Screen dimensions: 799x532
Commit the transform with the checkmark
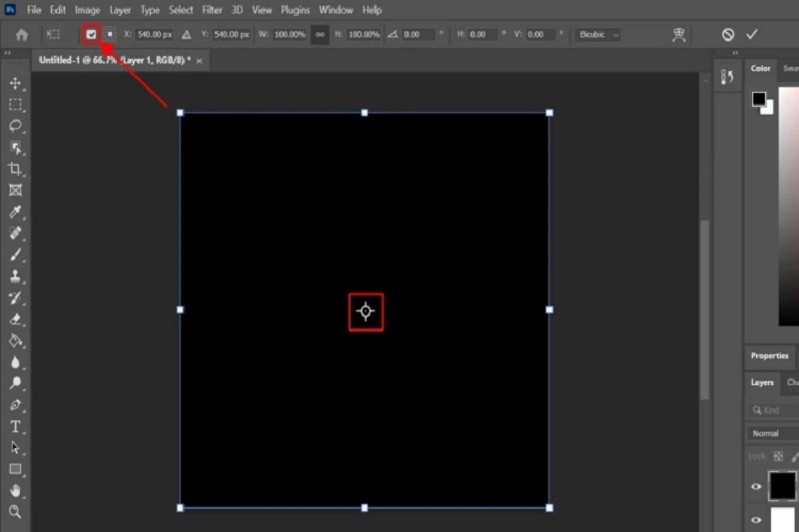(x=752, y=34)
